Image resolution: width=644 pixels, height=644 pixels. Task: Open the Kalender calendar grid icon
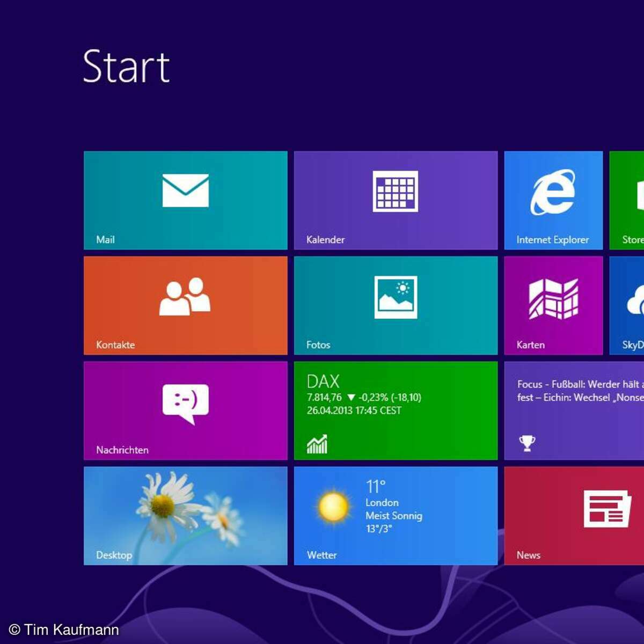click(396, 191)
